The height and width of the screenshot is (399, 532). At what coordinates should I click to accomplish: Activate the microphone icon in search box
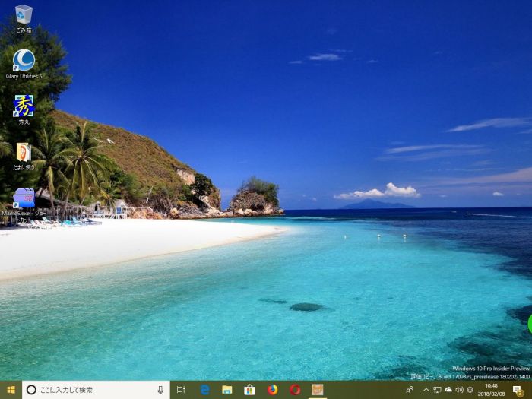(160, 390)
